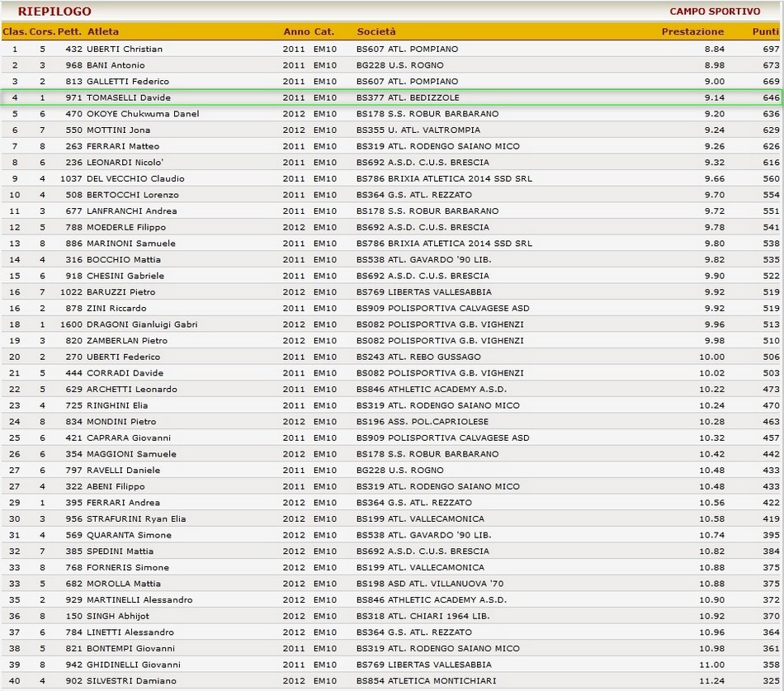Screen dimensions: 784x691
Task: Select athlete BANI Antonio
Action: 116,65
